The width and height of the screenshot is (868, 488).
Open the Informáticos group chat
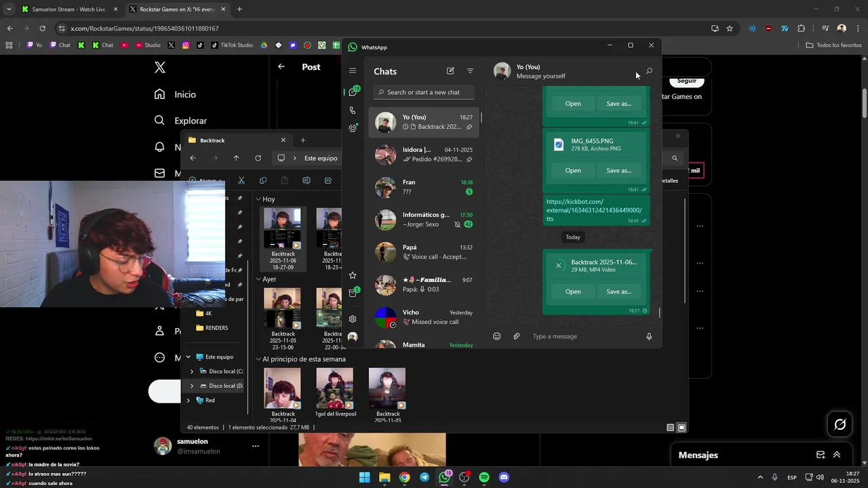424,220
